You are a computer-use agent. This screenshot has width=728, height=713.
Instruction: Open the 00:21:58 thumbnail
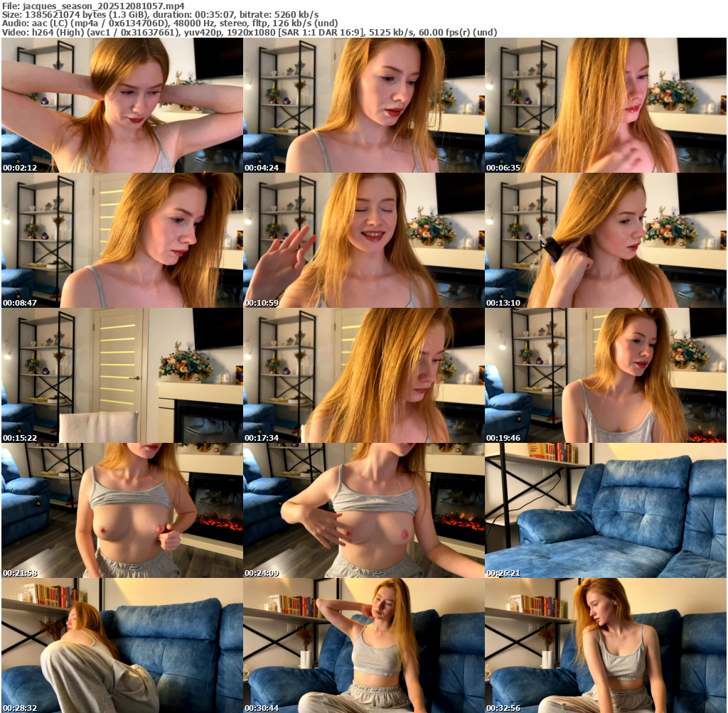pyautogui.click(x=122, y=510)
